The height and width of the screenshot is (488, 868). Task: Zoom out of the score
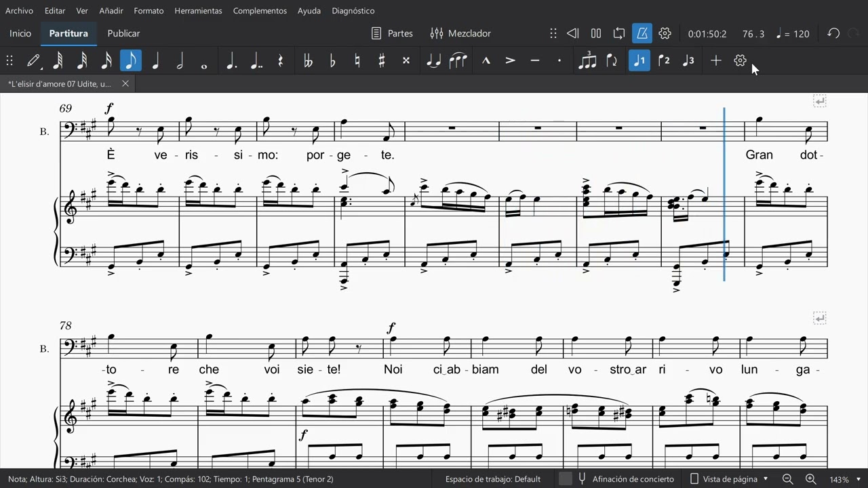pyautogui.click(x=787, y=479)
